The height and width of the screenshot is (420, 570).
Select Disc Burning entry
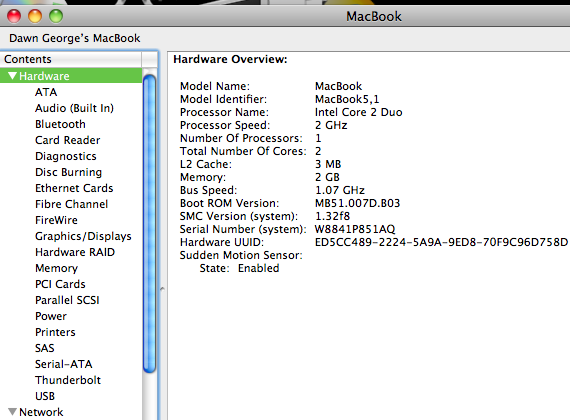tap(68, 172)
